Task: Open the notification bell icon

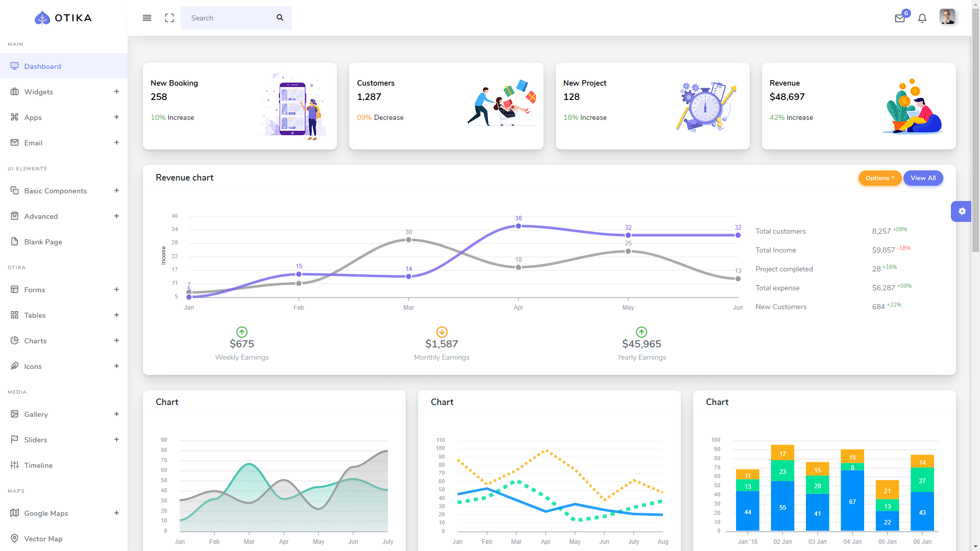Action: pos(922,17)
